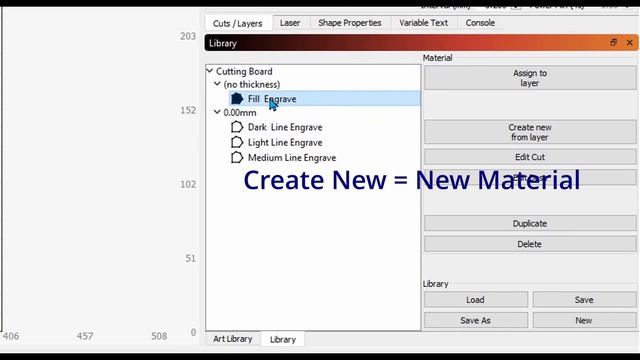Select the 0.00mm label
Viewport: 640px width, 360px height.
[x=240, y=113]
